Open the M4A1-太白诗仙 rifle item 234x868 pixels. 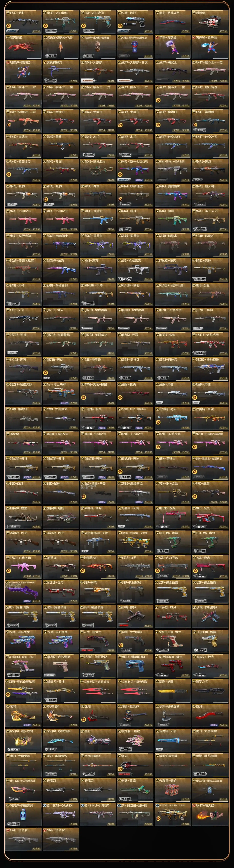[x=60, y=22]
